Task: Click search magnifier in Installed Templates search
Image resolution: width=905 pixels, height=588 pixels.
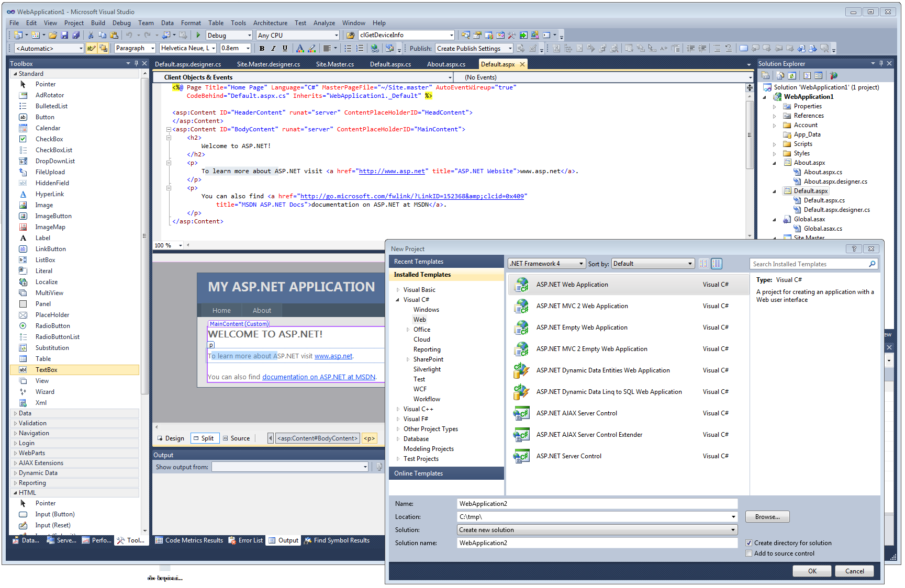Action: tap(872, 264)
